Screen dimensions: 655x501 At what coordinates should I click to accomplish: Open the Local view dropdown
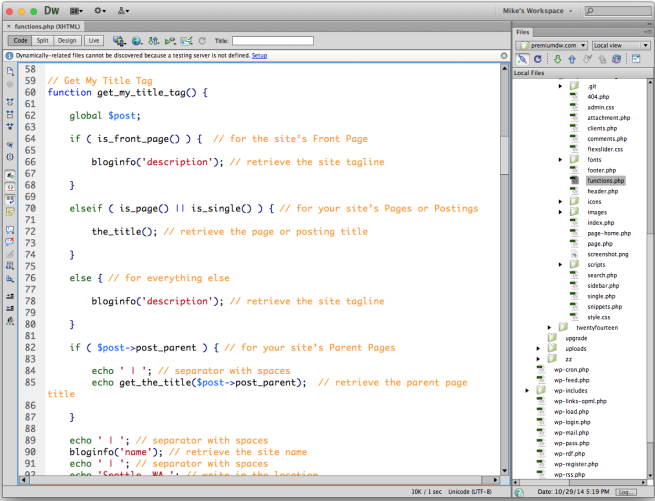[x=621, y=45]
